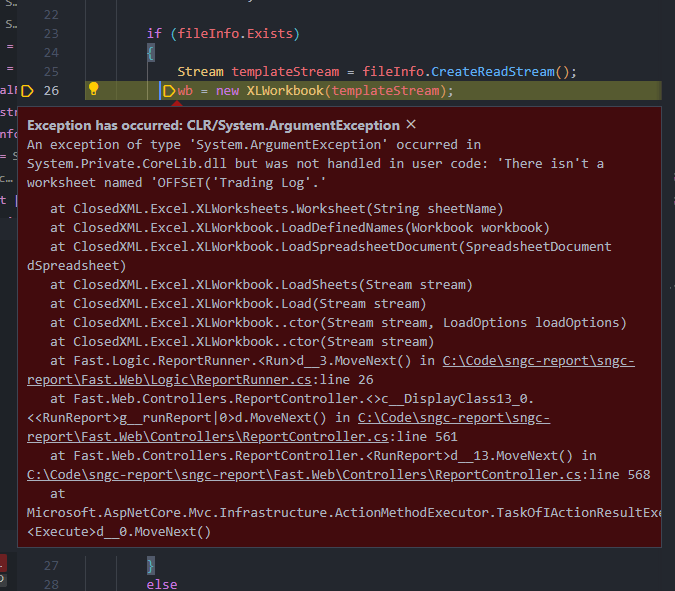Image resolution: width=675 pixels, height=591 pixels.
Task: Click the lightbulb quick-fix icon on line 26
Action: 93,89
